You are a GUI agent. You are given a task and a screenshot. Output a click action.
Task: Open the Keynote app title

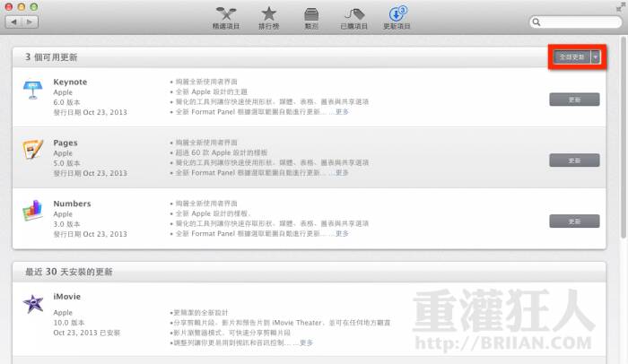(70, 82)
